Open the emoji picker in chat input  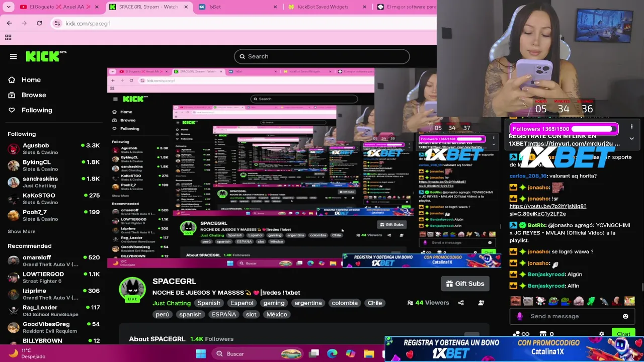(x=625, y=316)
